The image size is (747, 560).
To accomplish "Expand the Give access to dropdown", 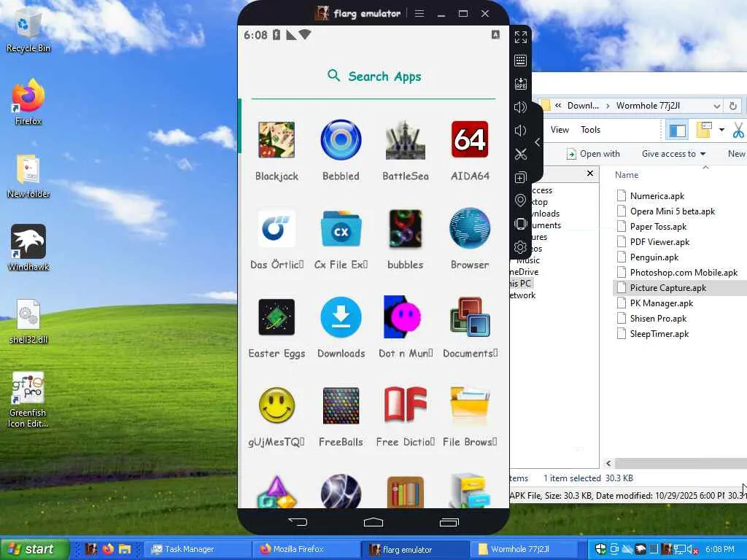I will (673, 154).
